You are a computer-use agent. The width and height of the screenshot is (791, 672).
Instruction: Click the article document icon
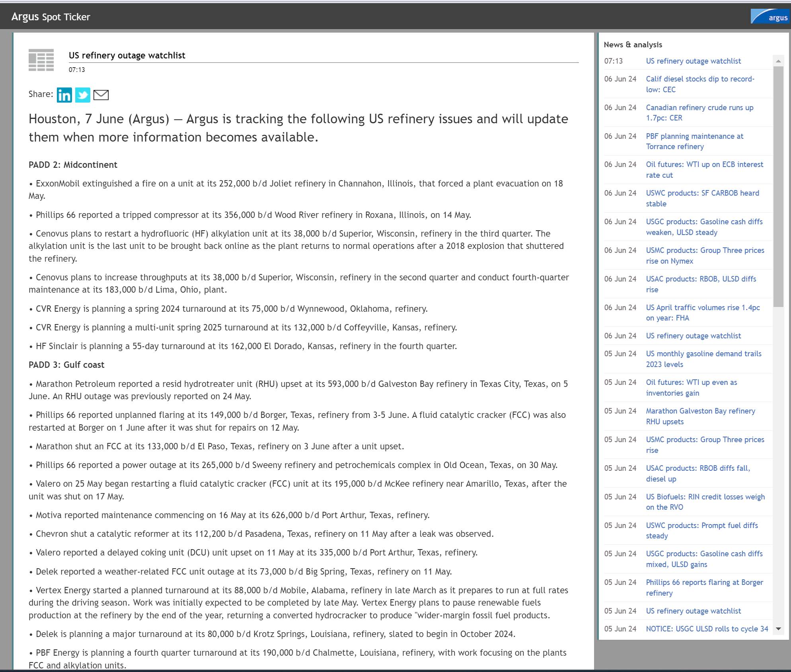pyautogui.click(x=41, y=60)
